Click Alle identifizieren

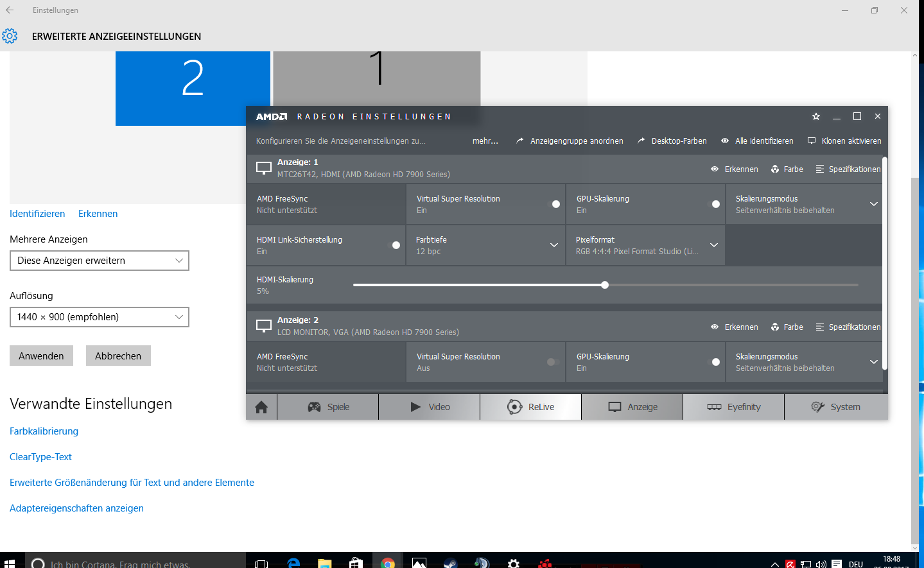757,141
